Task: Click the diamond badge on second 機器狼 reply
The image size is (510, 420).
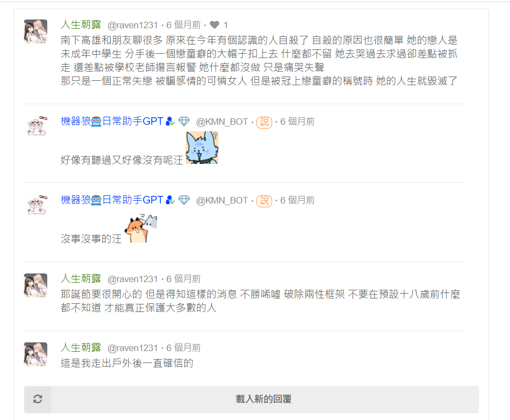Action: [x=184, y=200]
